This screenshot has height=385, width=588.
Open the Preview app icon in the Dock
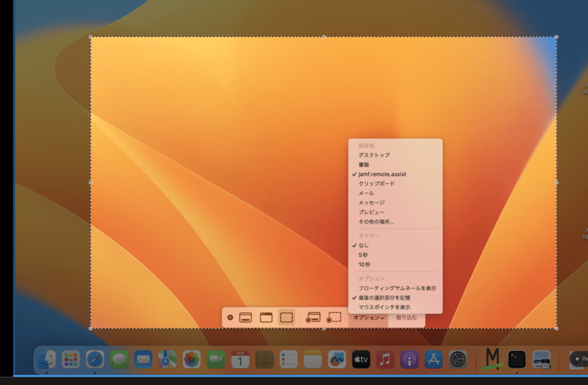click(541, 359)
